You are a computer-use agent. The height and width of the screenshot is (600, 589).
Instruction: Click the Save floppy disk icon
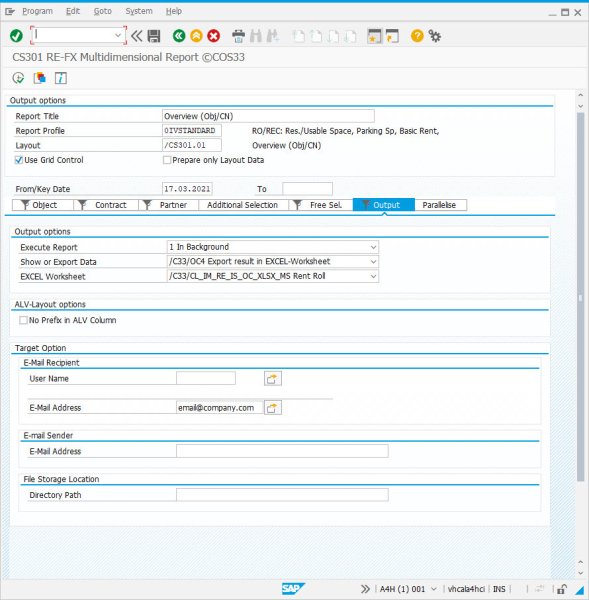[154, 36]
